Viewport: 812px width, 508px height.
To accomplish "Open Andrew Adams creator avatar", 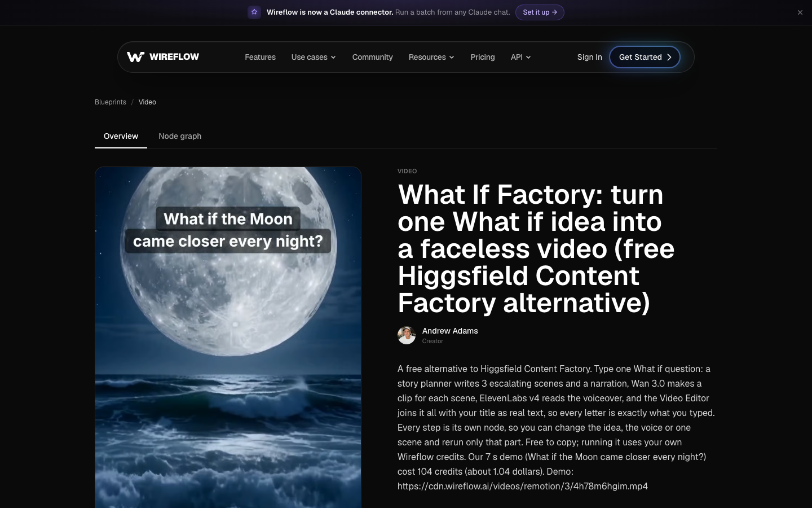I will [x=407, y=335].
